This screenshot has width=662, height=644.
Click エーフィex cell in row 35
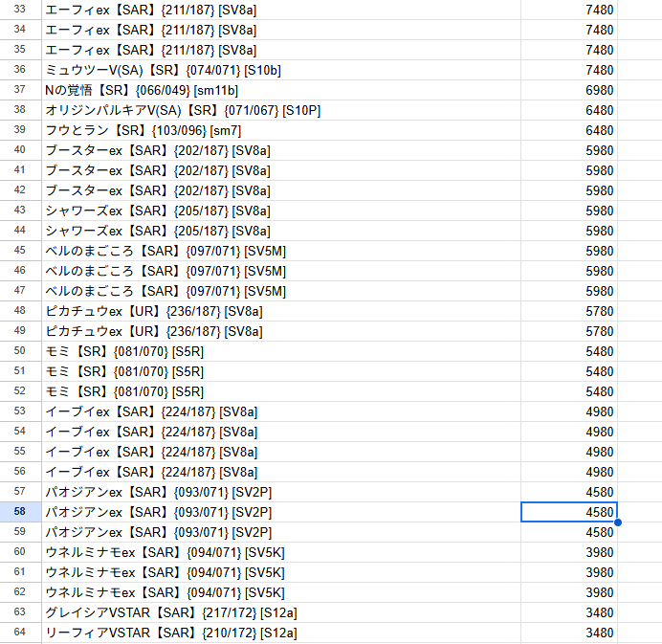tap(281, 50)
